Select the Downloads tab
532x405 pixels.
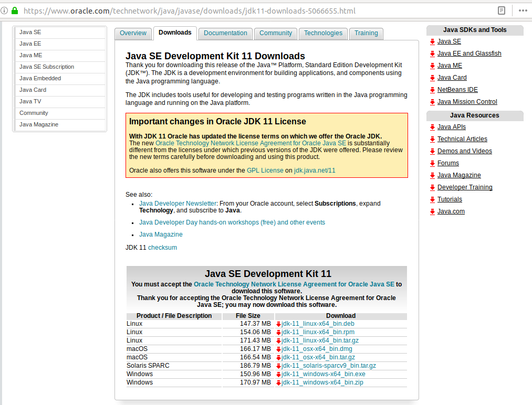pyautogui.click(x=175, y=33)
